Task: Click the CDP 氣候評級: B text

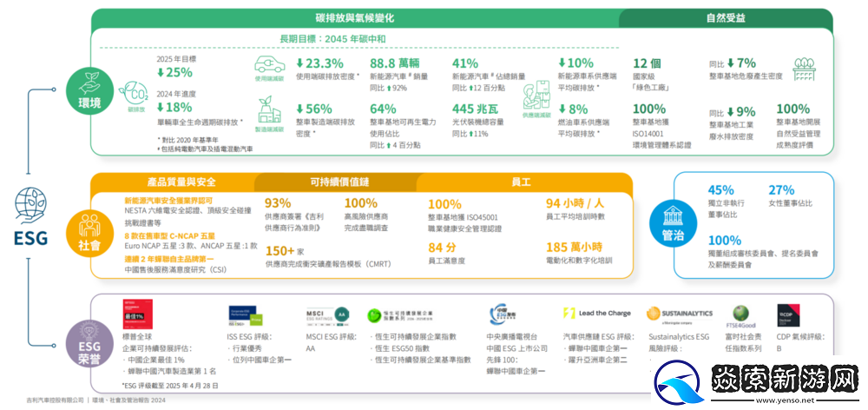Action: (x=800, y=342)
